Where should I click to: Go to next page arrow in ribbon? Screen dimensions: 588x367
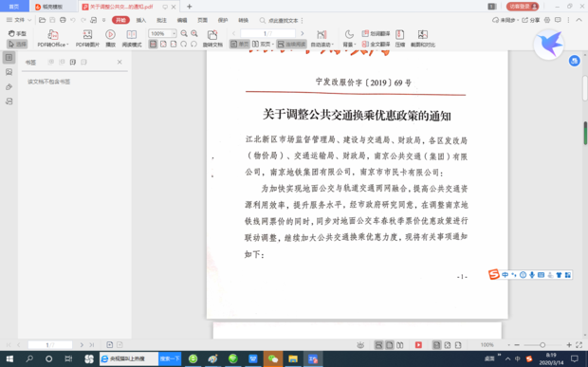303,34
